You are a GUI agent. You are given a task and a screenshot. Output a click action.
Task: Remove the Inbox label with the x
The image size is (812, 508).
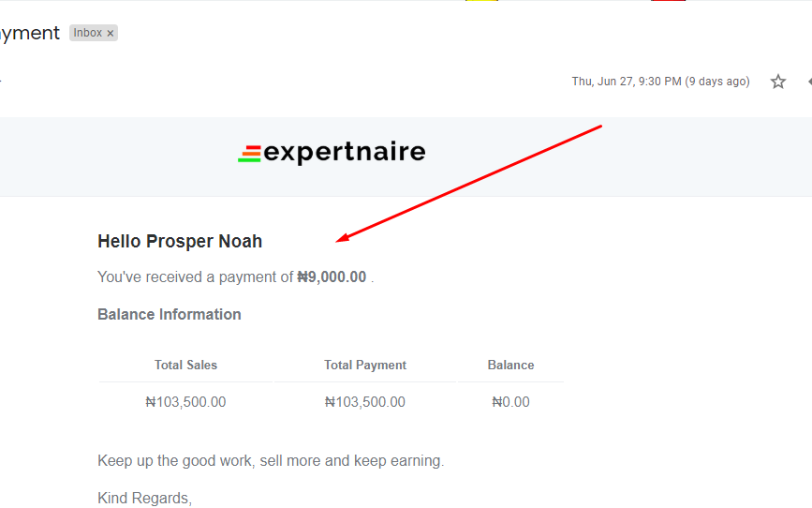[111, 33]
